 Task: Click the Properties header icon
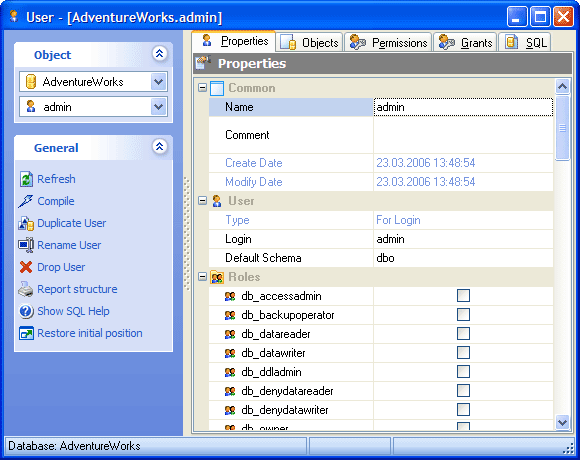203,63
